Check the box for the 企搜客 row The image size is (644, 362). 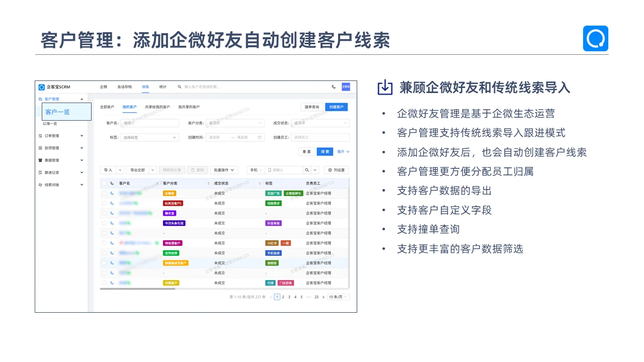[x=104, y=193]
